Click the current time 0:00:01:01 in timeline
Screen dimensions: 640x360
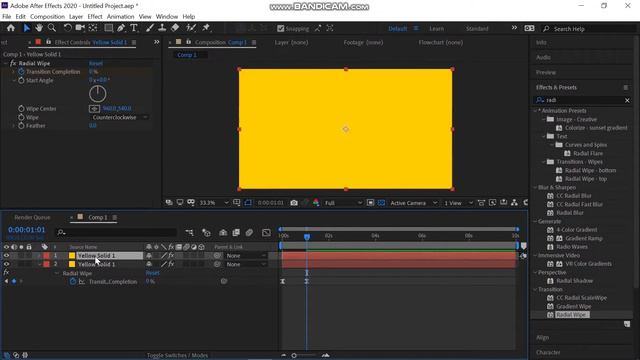click(27, 230)
